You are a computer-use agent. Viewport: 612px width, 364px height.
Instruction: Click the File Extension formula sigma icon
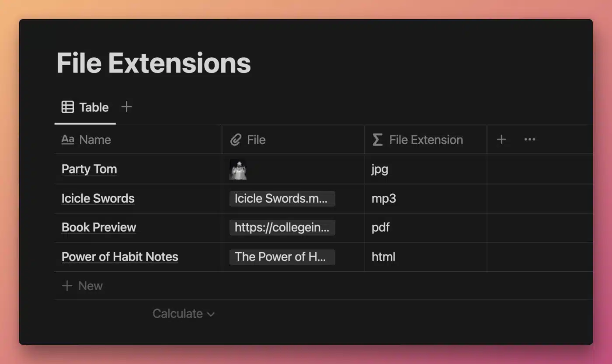pyautogui.click(x=377, y=140)
